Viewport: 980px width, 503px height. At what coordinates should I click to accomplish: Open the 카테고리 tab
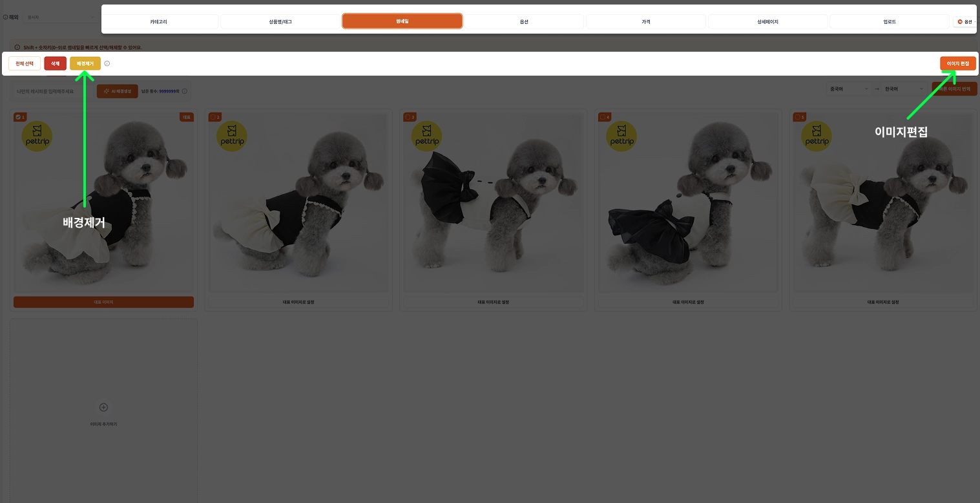pos(159,22)
